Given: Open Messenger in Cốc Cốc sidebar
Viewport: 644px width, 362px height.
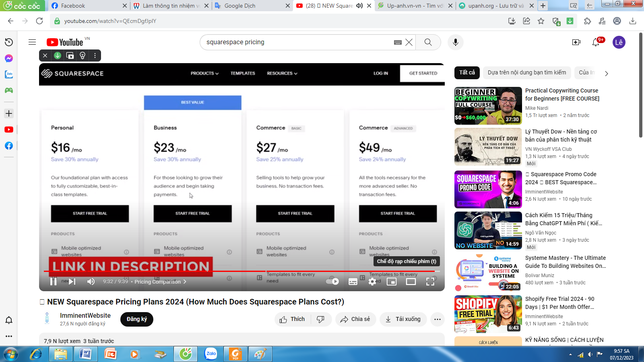Looking at the screenshot, I should tap(9, 58).
